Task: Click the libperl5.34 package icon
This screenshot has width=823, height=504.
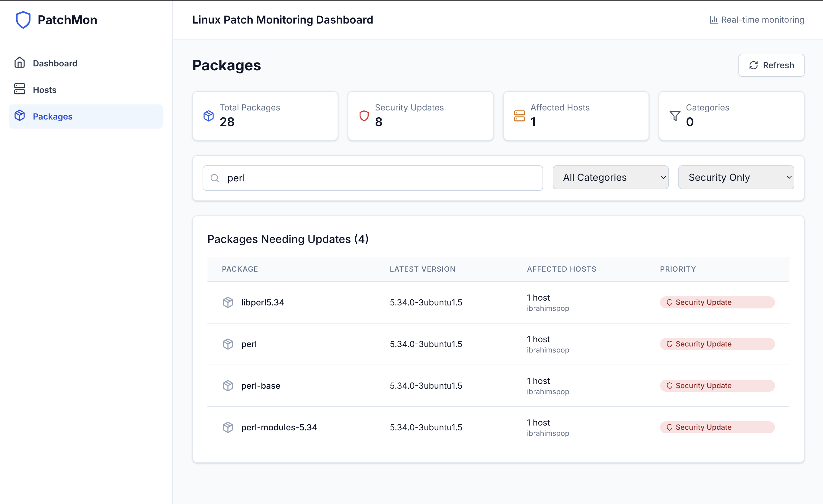Action: [228, 302]
